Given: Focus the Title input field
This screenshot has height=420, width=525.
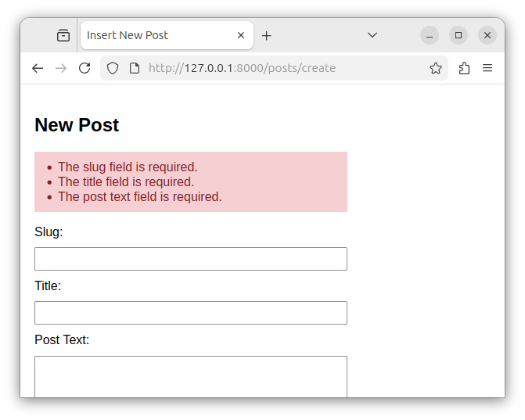Looking at the screenshot, I should pos(191,313).
